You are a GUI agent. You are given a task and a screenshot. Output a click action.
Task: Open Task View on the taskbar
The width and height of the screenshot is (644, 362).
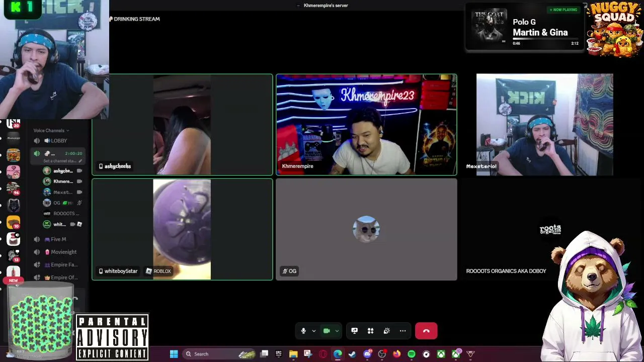coord(264,354)
